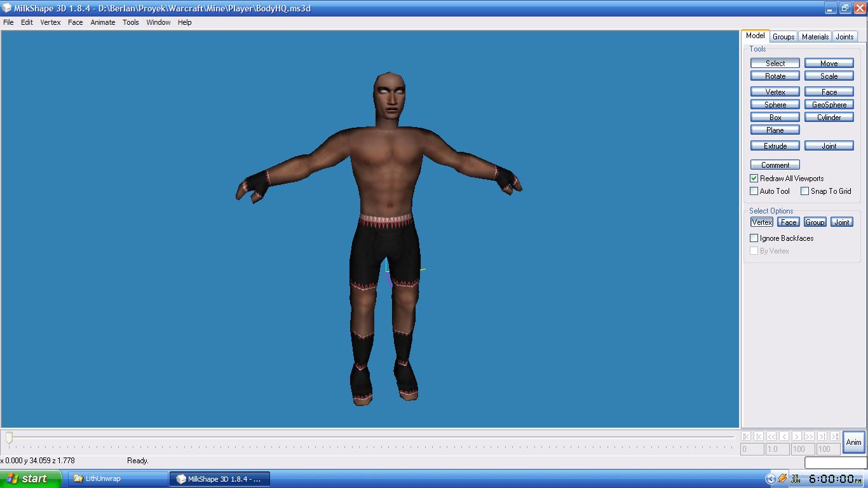Click the play backward double-arrow control
Screen dimensions: 868x488
tap(771, 437)
